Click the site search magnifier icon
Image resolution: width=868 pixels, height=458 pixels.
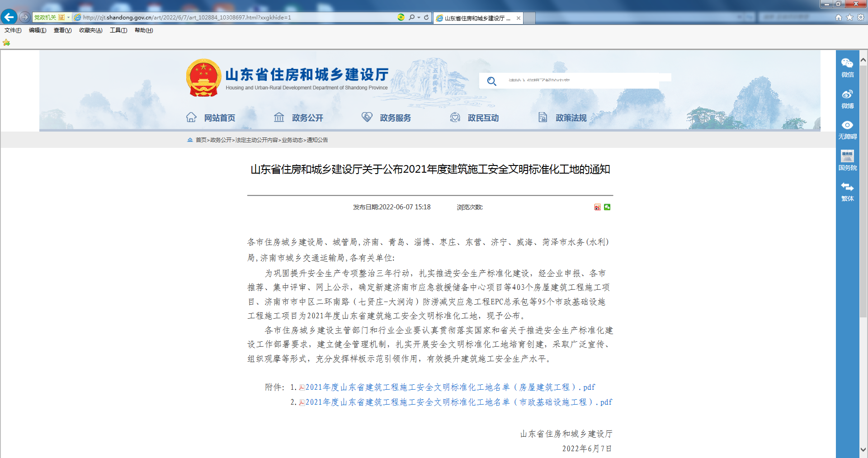pyautogui.click(x=491, y=81)
